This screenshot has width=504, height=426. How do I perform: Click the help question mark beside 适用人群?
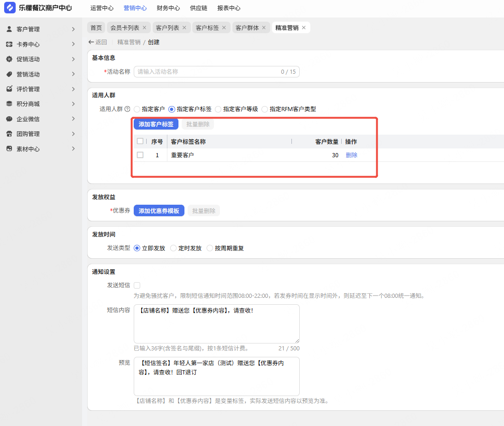click(127, 109)
